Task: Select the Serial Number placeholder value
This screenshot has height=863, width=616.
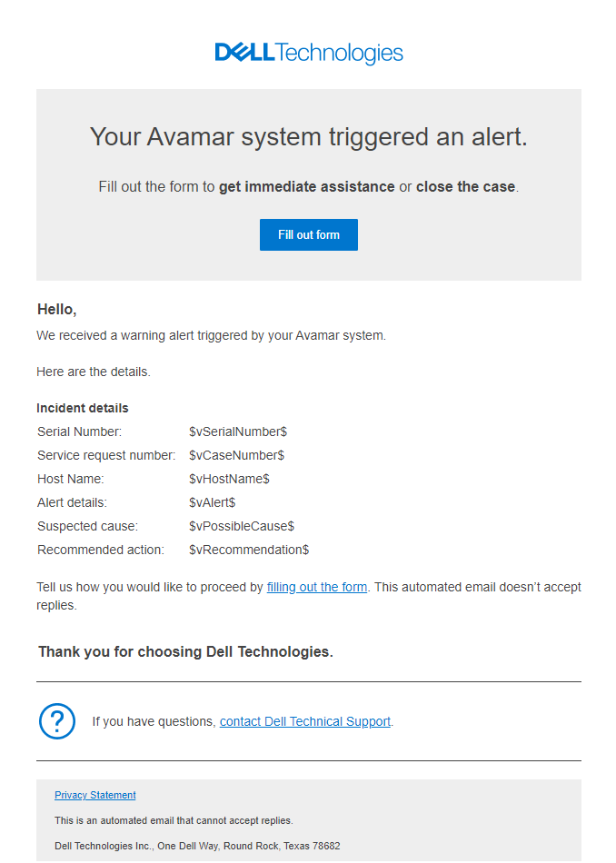Action: [x=236, y=431]
